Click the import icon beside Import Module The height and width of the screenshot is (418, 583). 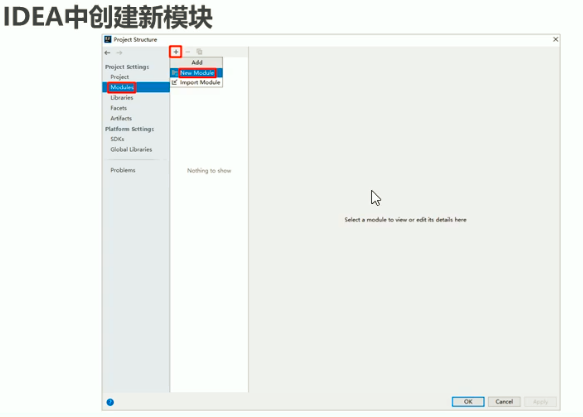click(x=174, y=83)
